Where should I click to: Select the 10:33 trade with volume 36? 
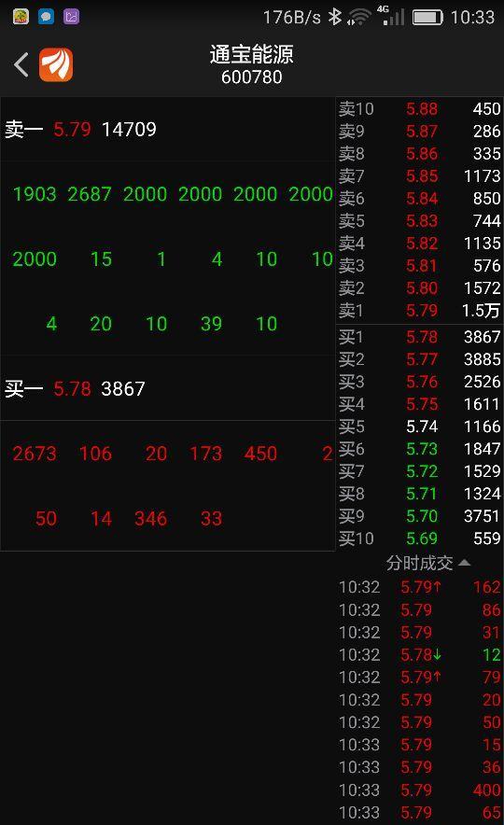(x=419, y=767)
